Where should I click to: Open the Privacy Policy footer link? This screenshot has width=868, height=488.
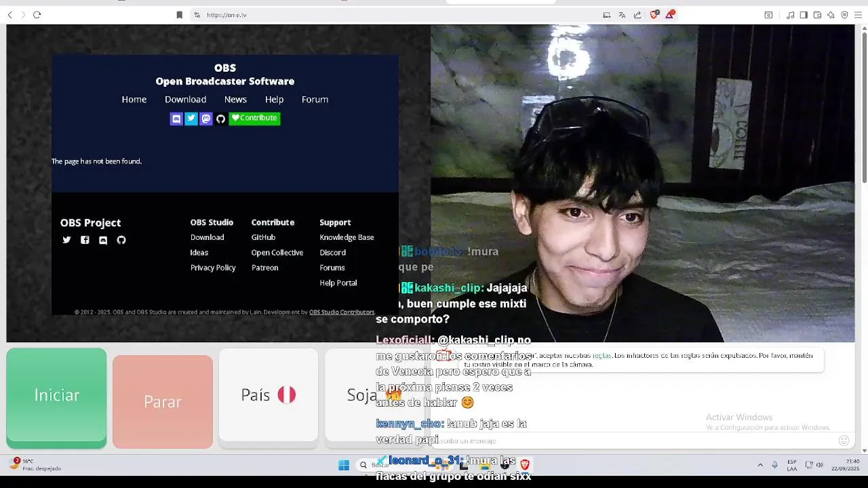coord(213,268)
